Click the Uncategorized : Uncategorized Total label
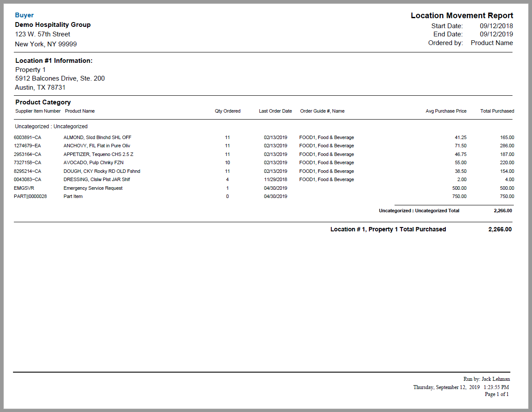The height and width of the screenshot is (412, 532). (x=419, y=211)
